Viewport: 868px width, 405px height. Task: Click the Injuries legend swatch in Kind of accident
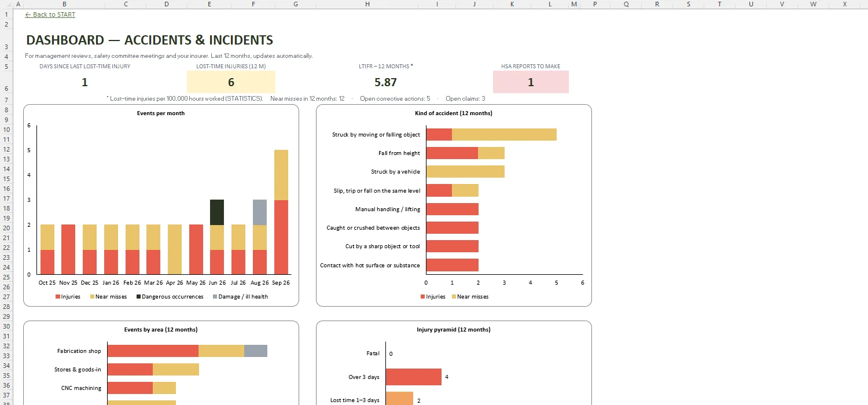(x=423, y=297)
